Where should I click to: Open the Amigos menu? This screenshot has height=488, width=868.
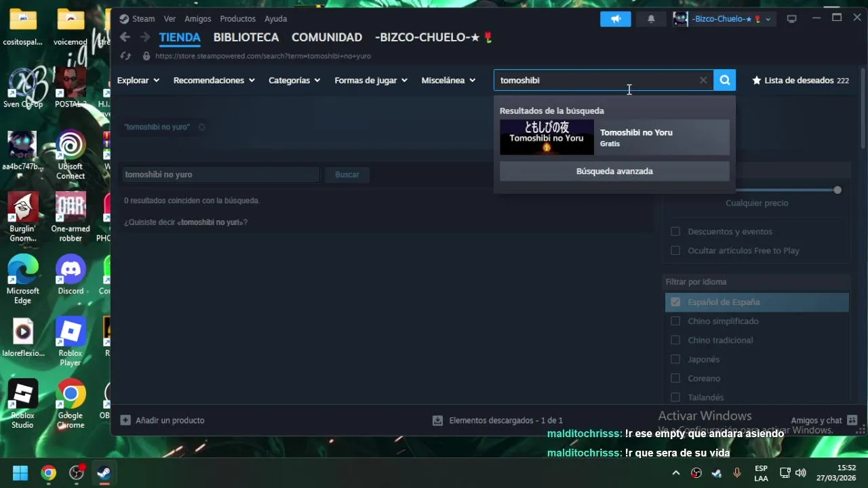pyautogui.click(x=198, y=19)
